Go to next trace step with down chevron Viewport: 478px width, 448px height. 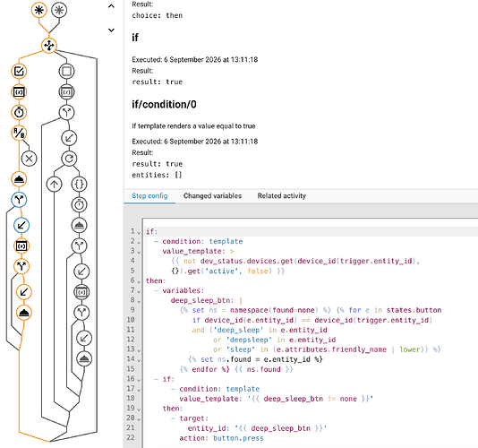[x=111, y=30]
